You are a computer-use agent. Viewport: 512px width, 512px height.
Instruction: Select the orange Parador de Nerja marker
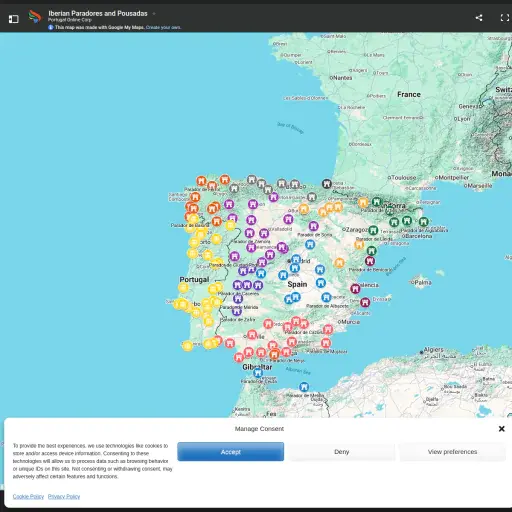click(274, 354)
